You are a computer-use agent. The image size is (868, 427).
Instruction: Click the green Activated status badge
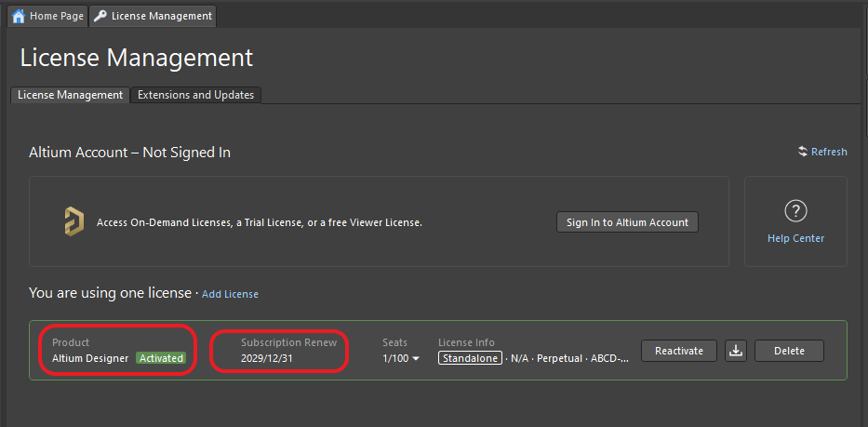click(x=161, y=358)
